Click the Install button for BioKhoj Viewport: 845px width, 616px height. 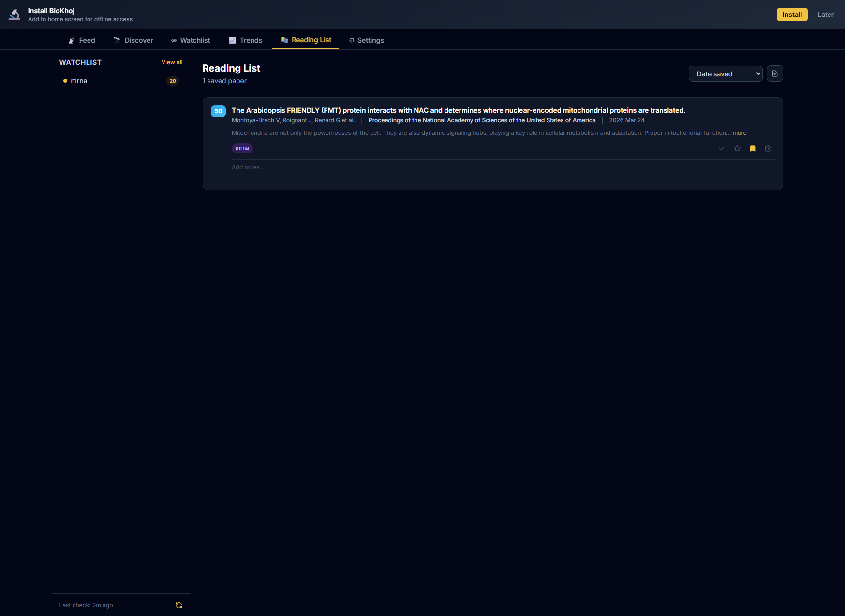[792, 14]
